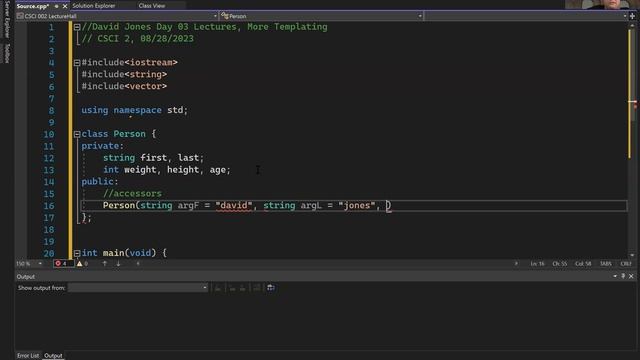Pin the Source.cpp document tab
Image resolution: width=640 pixels, height=360 pixels.
click(x=56, y=6)
